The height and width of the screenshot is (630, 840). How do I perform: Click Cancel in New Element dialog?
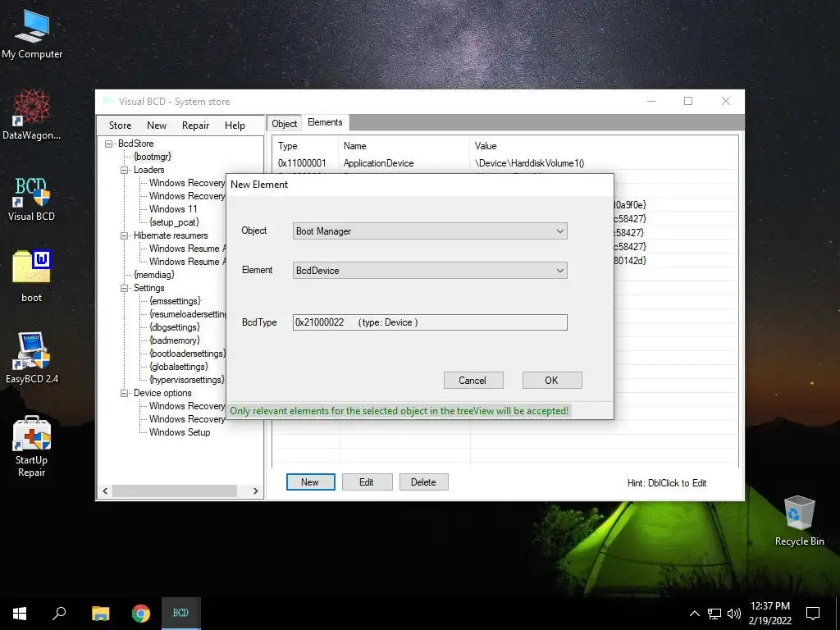coord(473,381)
